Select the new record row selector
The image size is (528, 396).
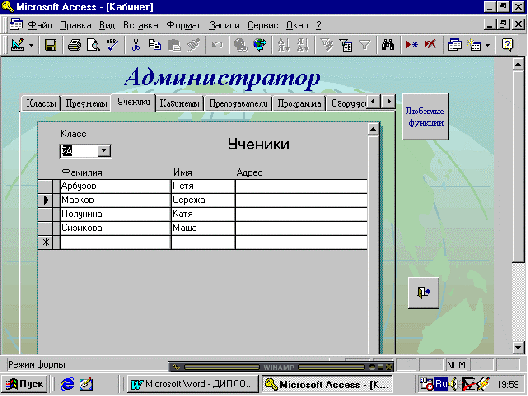tap(45, 242)
